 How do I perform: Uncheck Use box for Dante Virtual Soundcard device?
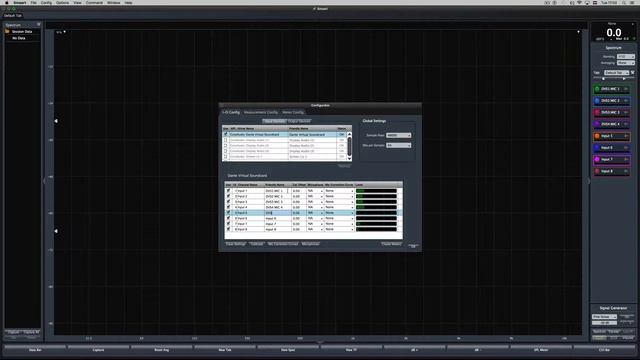pos(226,134)
